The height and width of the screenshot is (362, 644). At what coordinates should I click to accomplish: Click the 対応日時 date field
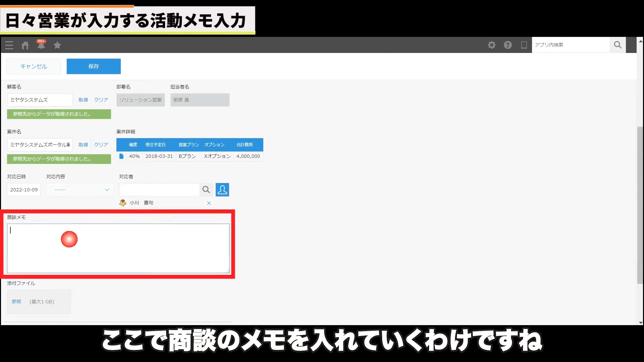click(24, 190)
